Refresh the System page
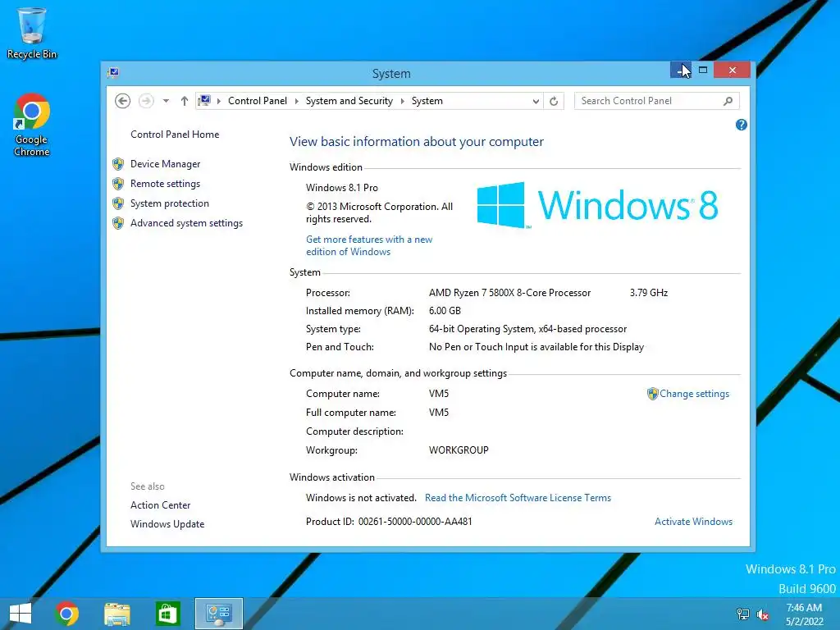Screen dimensions: 840x630 point(554,101)
